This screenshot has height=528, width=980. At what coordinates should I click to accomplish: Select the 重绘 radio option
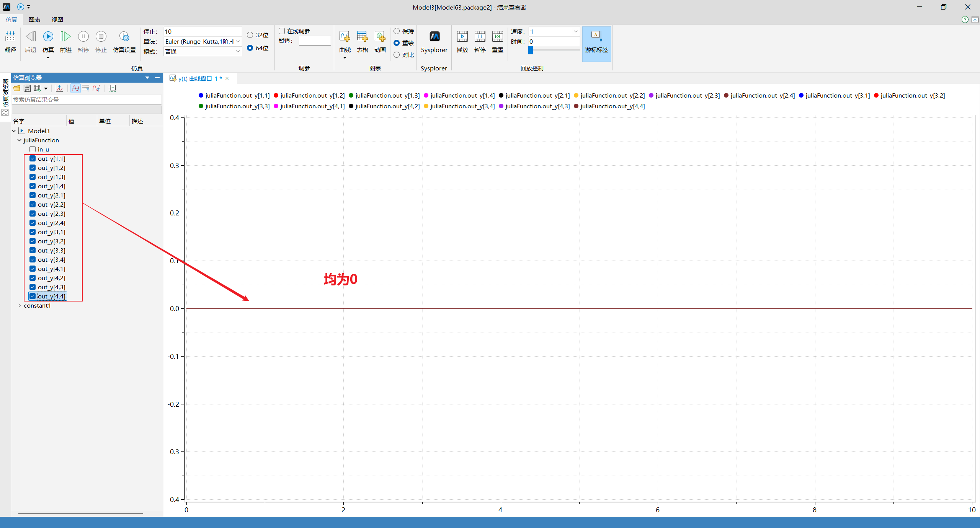397,43
